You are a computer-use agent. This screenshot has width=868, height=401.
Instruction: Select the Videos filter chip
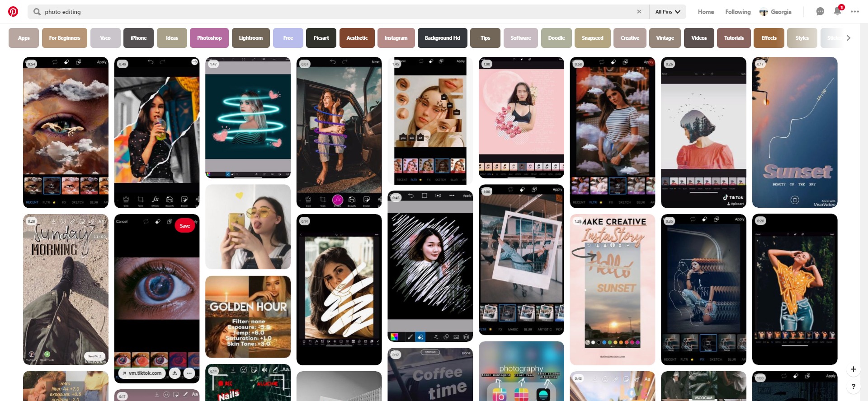[699, 38]
